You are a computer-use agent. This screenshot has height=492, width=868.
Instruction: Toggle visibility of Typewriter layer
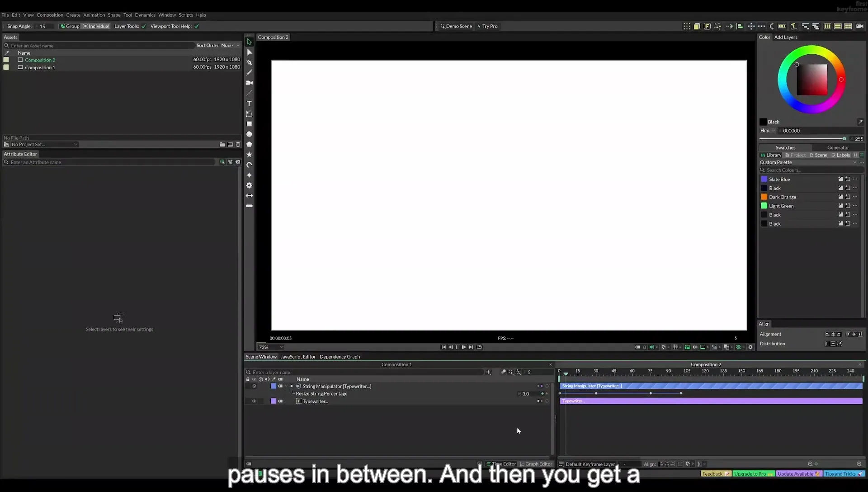[254, 401]
